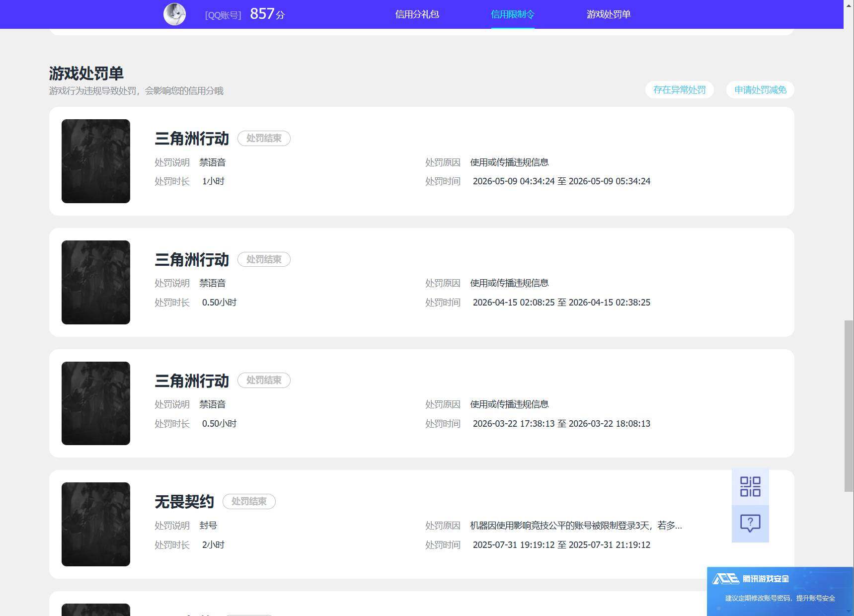
Task: Click the 申请处罚减免 button
Action: (x=760, y=90)
